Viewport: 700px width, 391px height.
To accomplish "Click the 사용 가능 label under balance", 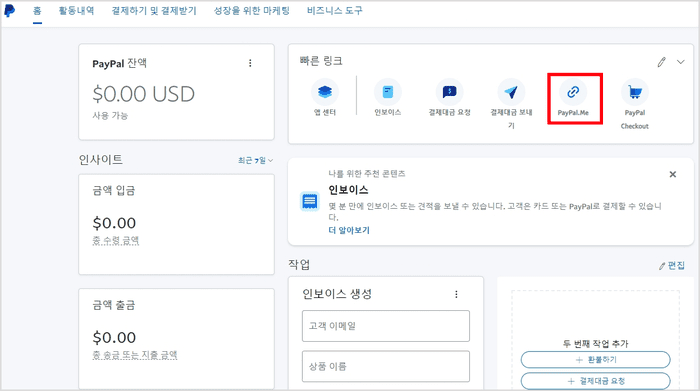I will coord(110,116).
